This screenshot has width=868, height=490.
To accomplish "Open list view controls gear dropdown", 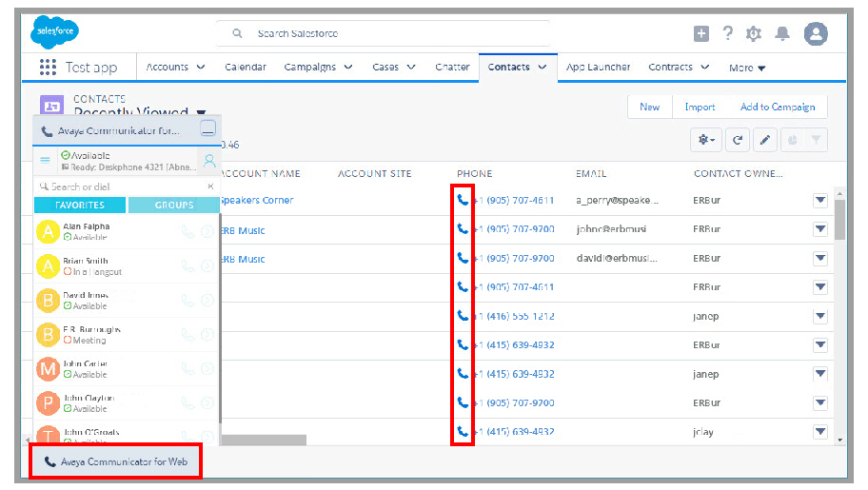I will [706, 140].
